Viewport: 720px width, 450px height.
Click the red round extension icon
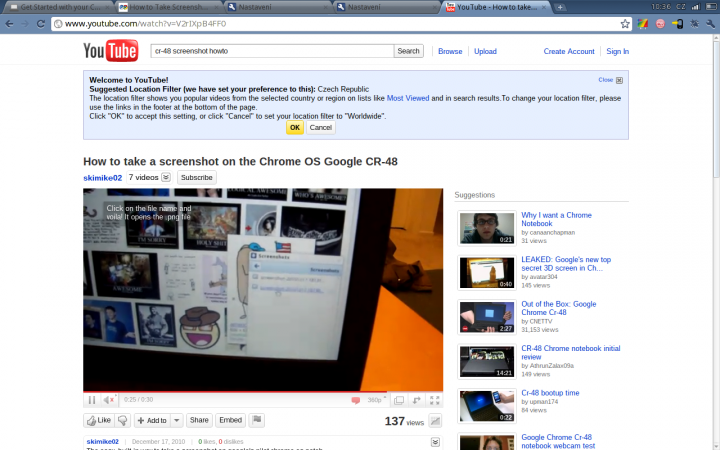(660, 24)
